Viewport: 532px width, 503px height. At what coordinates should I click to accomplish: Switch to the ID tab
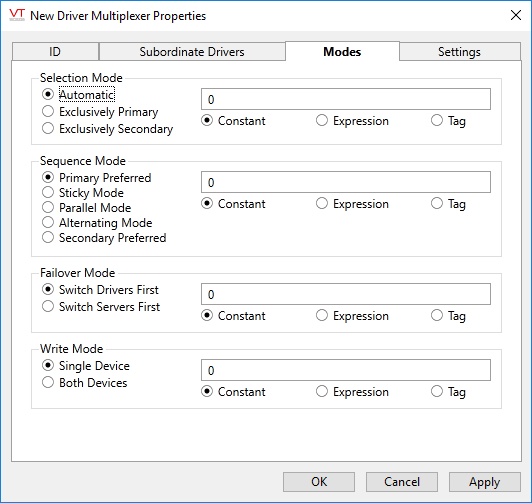[x=55, y=52]
